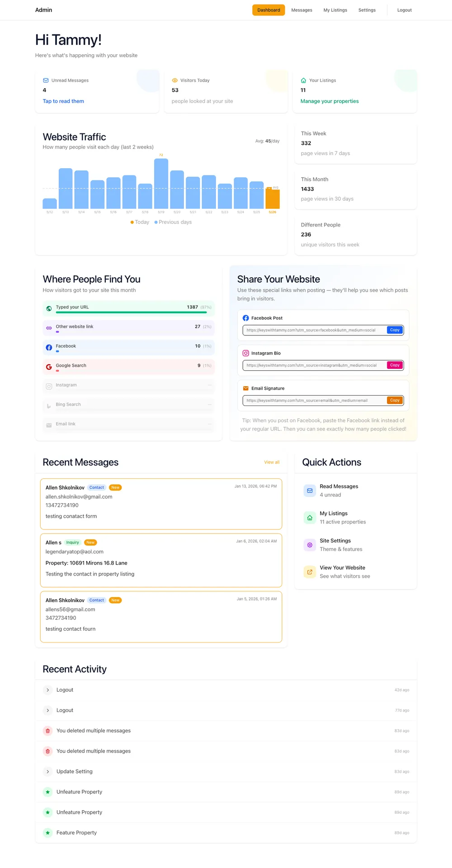The width and height of the screenshot is (452, 868).
Task: Click the email allen.shkolnikov@gmail.com
Action: coord(79,497)
